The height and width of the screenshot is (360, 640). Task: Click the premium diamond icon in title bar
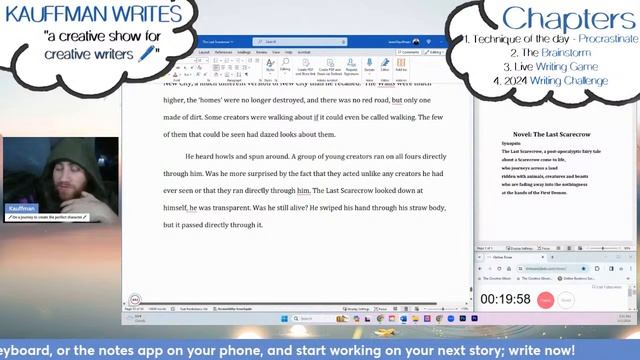[x=429, y=42]
